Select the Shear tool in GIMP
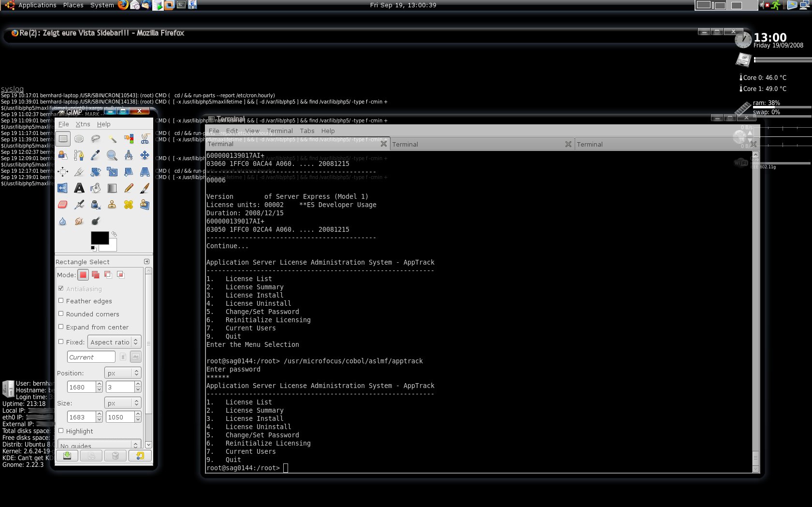The image size is (812, 507). click(129, 172)
